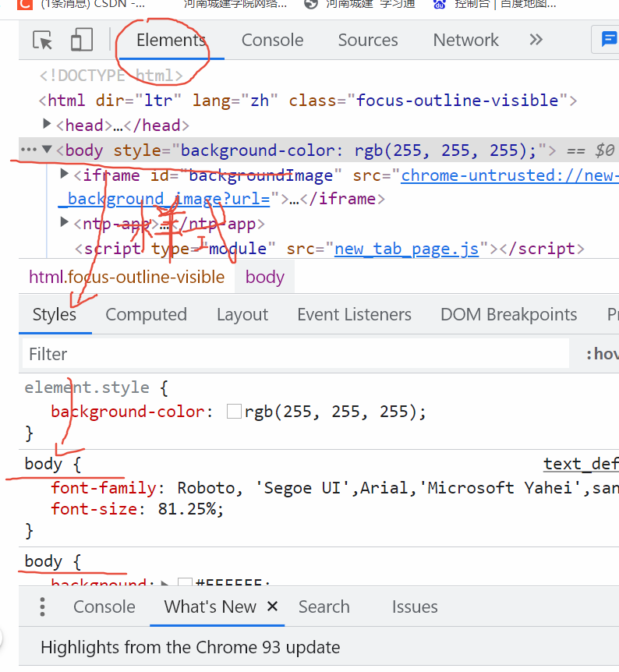
Task: Expand the backgroundImage iframe node
Action: pyautogui.click(x=64, y=174)
